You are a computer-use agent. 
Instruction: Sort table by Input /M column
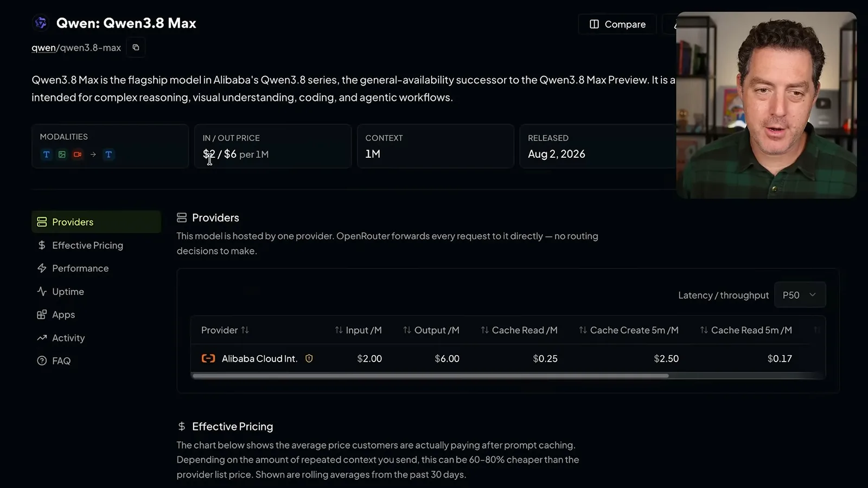pos(359,330)
